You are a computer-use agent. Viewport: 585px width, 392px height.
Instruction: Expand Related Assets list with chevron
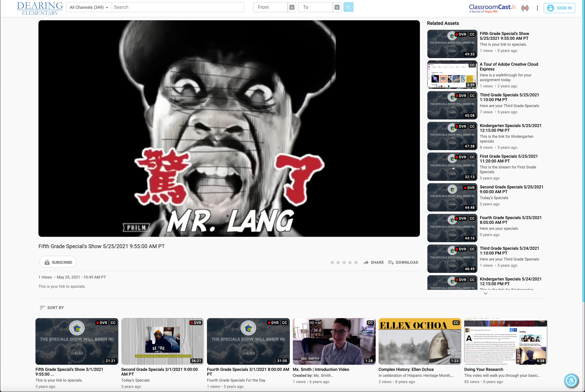(486, 293)
